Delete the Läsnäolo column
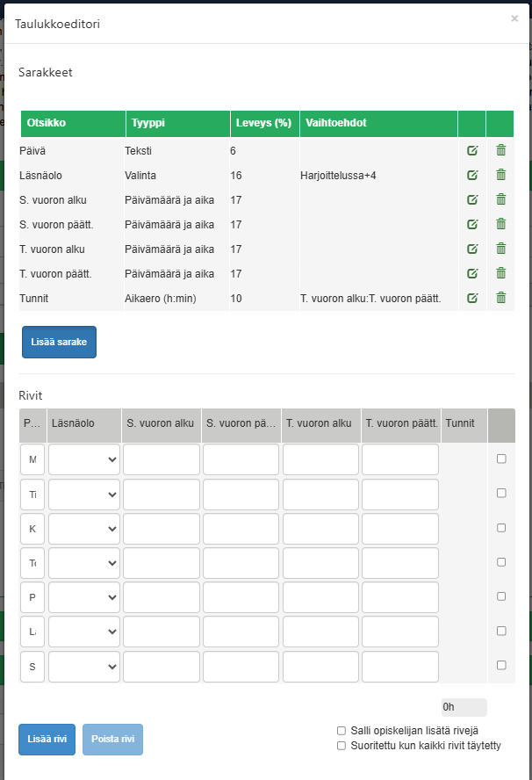Image resolution: width=532 pixels, height=780 pixels. click(x=500, y=175)
